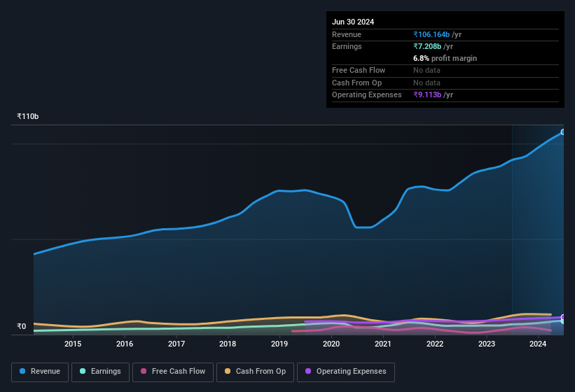The width and height of the screenshot is (575, 392).
Task: Click the Revenue label in tooltip
Action: [347, 34]
